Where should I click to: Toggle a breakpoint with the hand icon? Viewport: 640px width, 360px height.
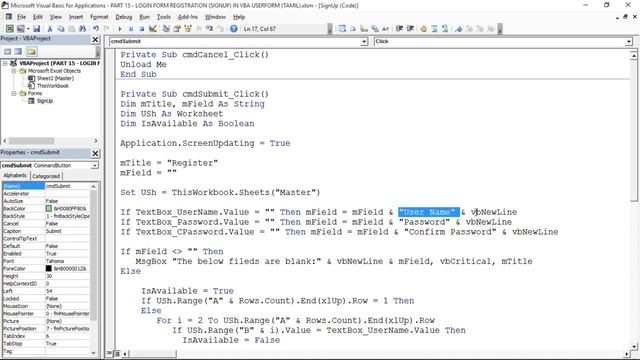423,29
